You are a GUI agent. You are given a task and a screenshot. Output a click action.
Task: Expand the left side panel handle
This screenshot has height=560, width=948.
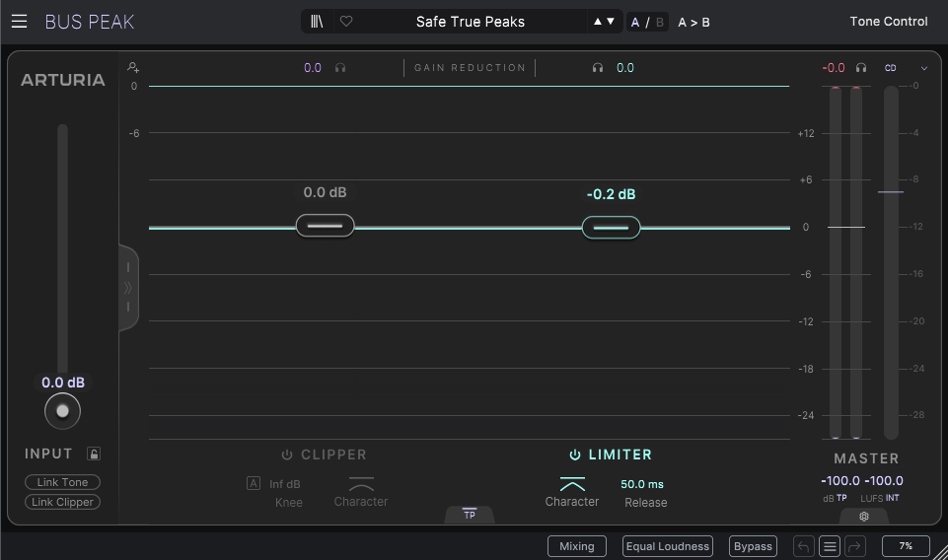click(127, 288)
